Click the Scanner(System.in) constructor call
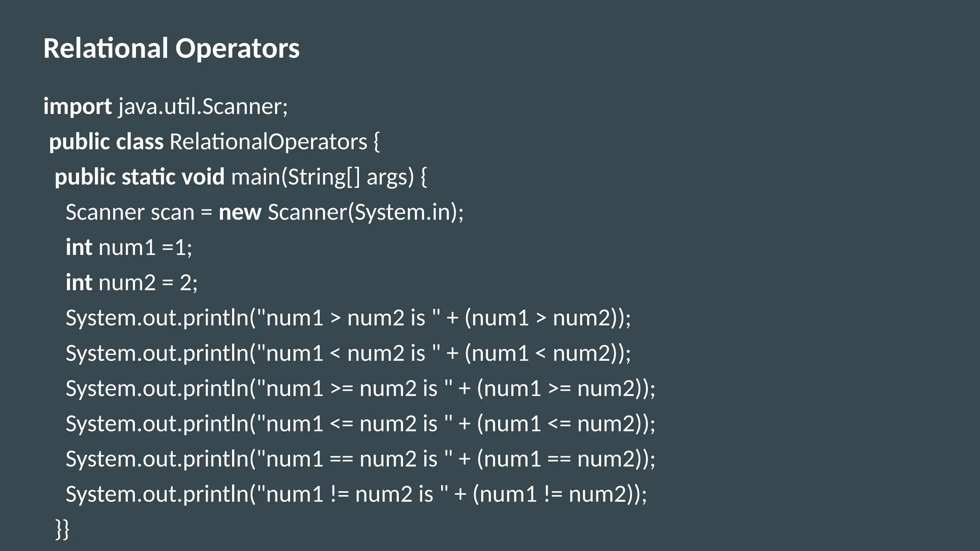Viewport: 980px width, 551px height. [366, 212]
